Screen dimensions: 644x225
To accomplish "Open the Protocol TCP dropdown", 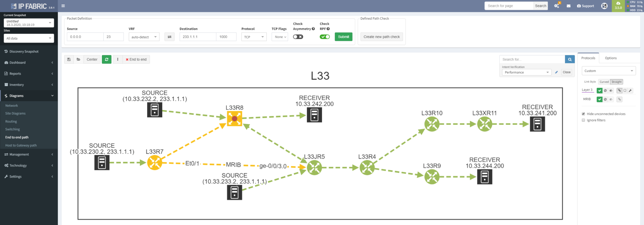I will 254,37.
